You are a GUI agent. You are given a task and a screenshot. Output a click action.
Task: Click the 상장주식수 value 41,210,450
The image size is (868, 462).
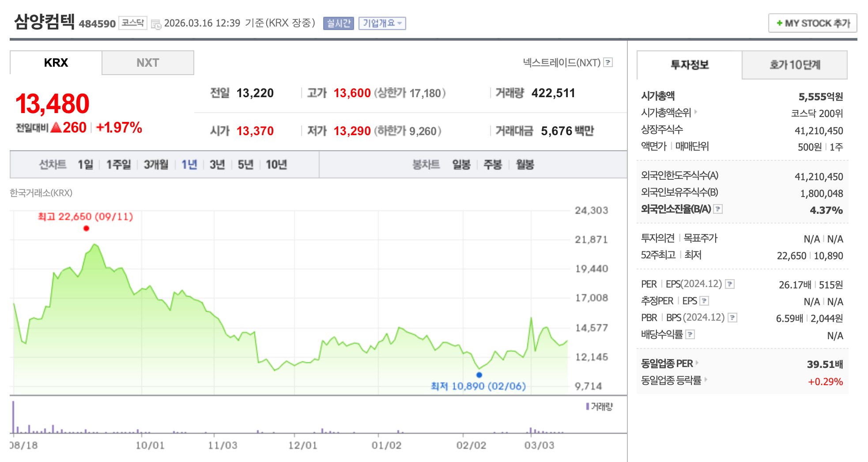pos(819,131)
